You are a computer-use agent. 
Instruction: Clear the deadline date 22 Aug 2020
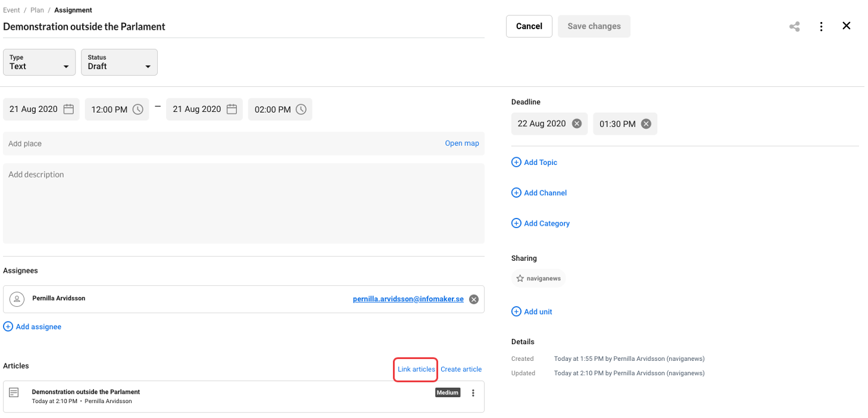click(x=576, y=124)
